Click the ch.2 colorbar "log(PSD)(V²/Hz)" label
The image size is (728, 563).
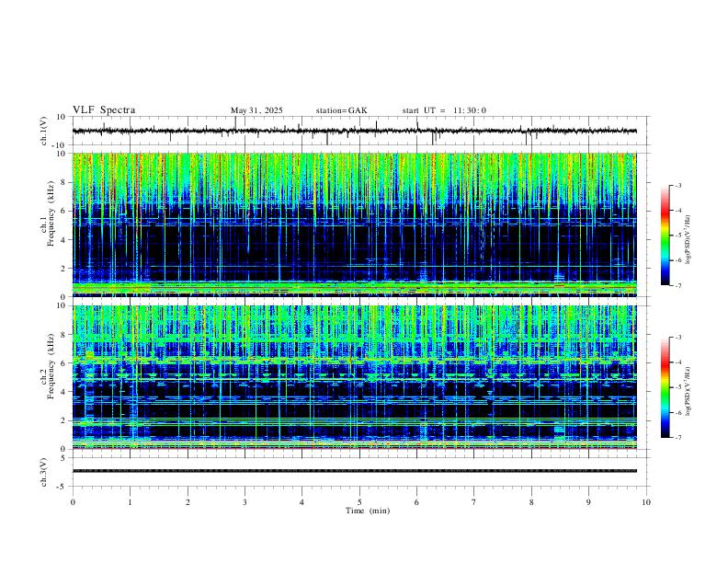(x=688, y=391)
